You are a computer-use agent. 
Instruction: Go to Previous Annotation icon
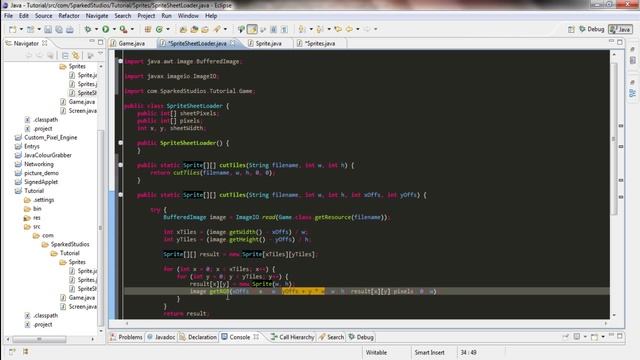coord(320,29)
